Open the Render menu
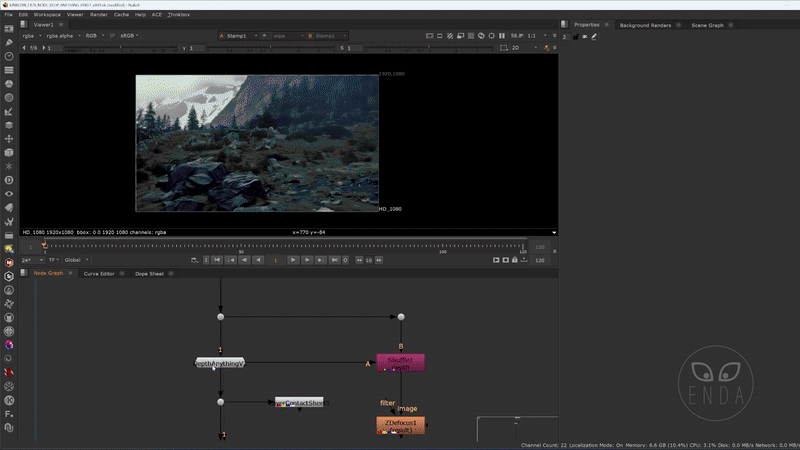Image resolution: width=800 pixels, height=450 pixels. pyautogui.click(x=99, y=15)
